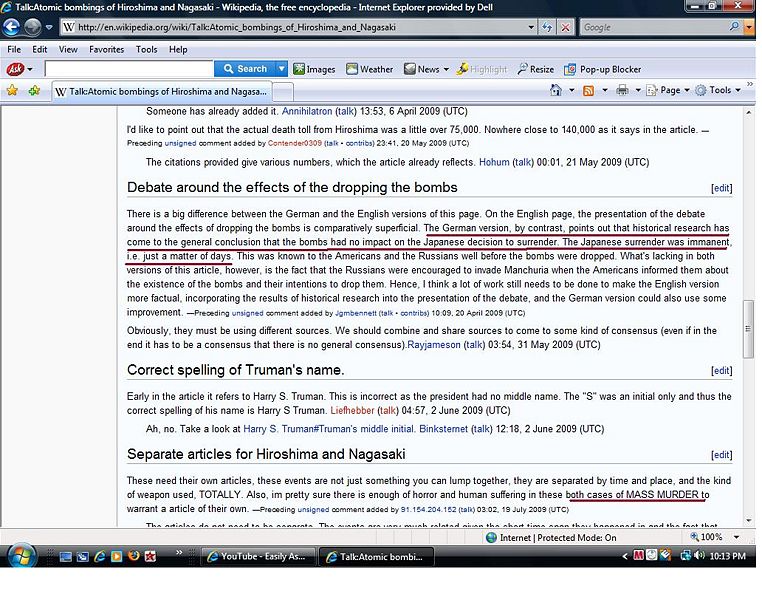This screenshot has height=600, width=762.
Task: Open the View menu
Action: (68, 50)
